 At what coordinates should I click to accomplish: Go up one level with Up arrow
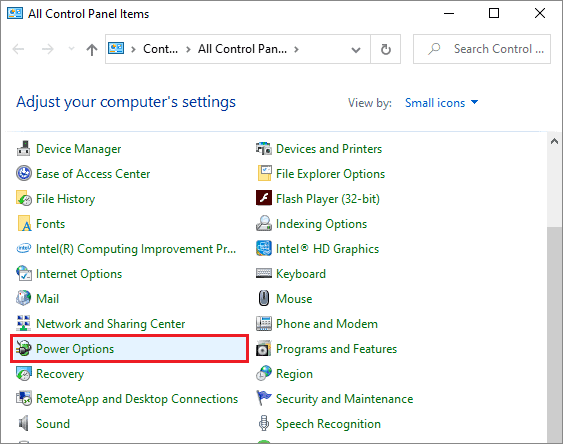click(x=92, y=49)
